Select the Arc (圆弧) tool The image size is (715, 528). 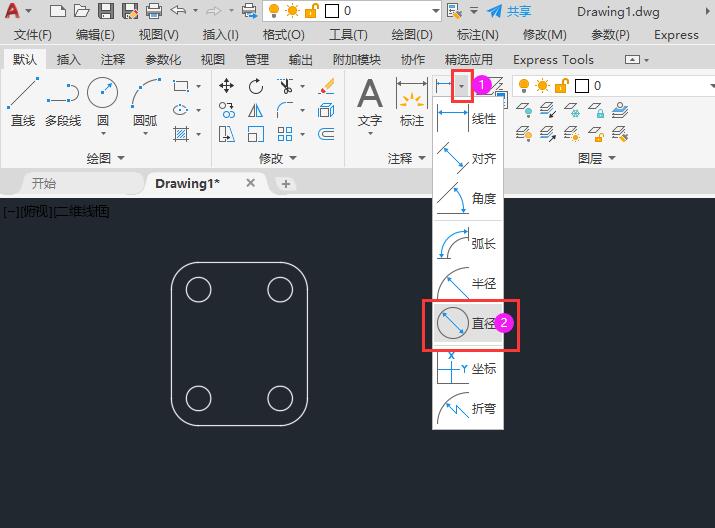point(145,102)
